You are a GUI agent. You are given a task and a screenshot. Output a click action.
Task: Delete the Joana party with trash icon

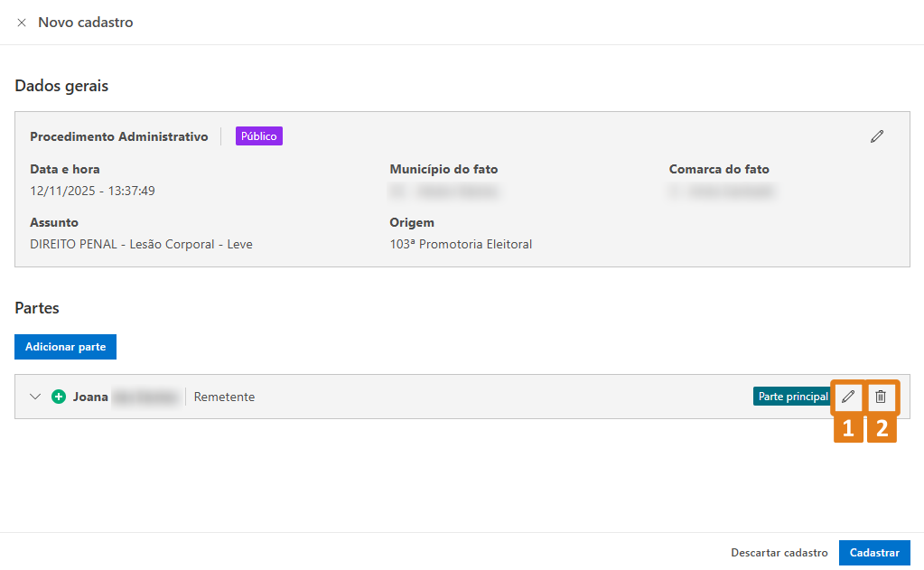[x=881, y=397]
